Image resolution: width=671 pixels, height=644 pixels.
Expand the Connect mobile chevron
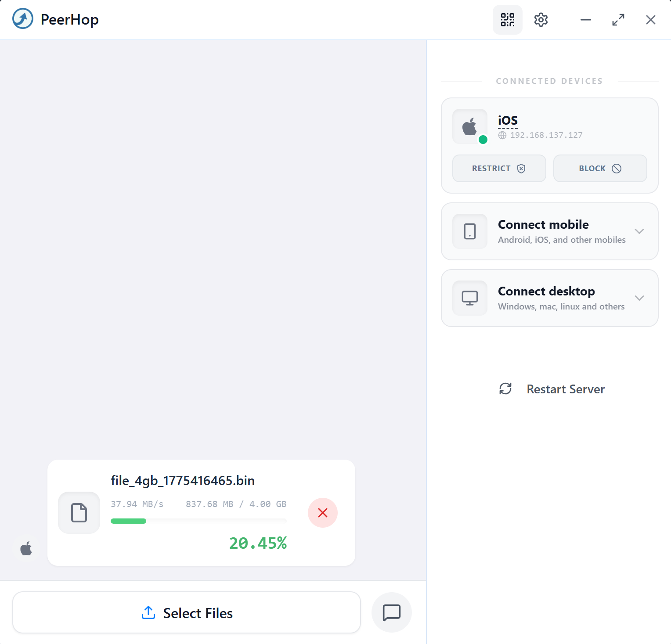pyautogui.click(x=639, y=231)
